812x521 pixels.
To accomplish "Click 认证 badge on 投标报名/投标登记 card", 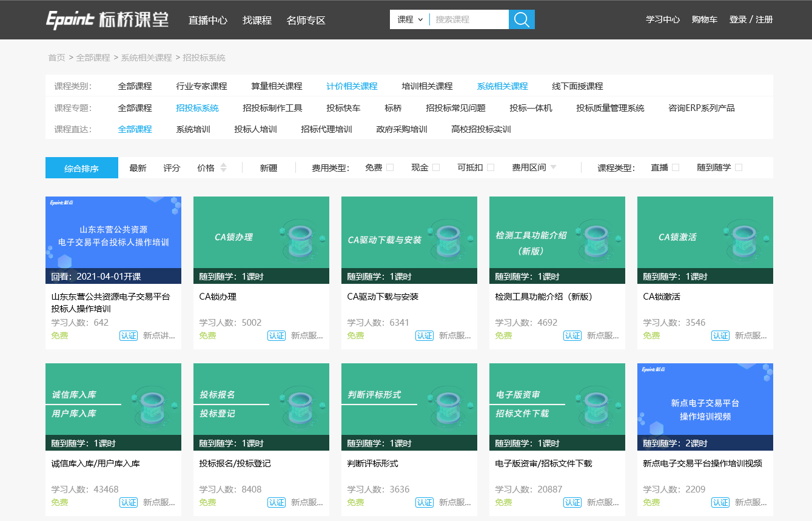I will pyautogui.click(x=277, y=502).
